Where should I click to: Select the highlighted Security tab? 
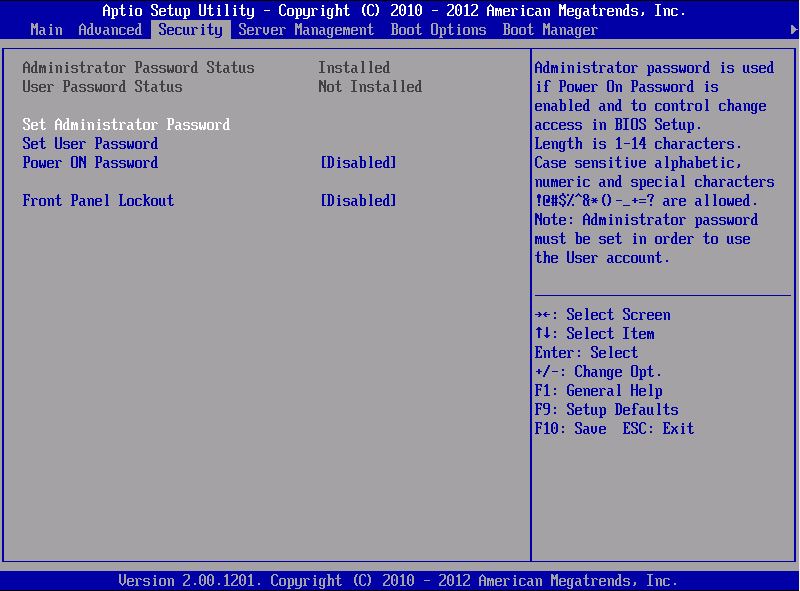click(x=190, y=30)
